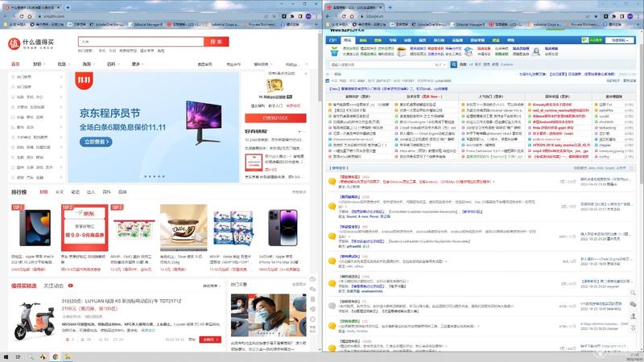Click magnifier-person icon in 52pojie quick links
Viewport: 644px width, 362px height.
point(536,51)
